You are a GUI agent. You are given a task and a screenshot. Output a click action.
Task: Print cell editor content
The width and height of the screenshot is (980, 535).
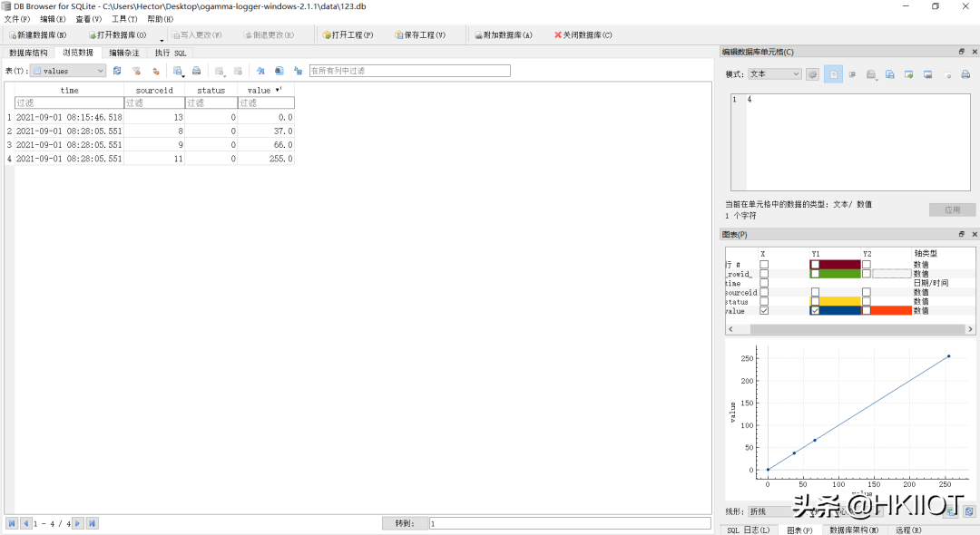(x=965, y=74)
